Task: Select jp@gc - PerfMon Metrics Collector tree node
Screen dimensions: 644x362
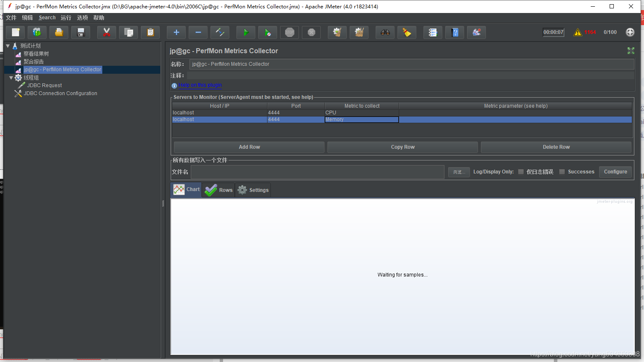Action: tap(62, 70)
